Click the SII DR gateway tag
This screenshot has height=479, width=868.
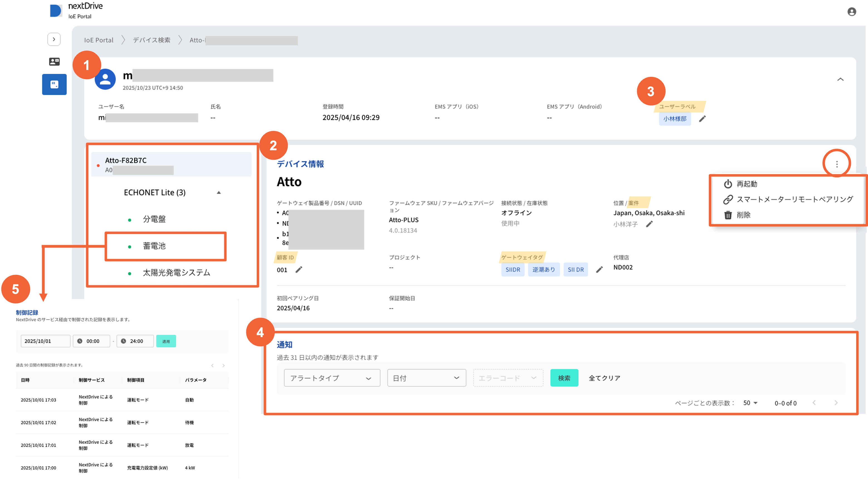coord(576,270)
